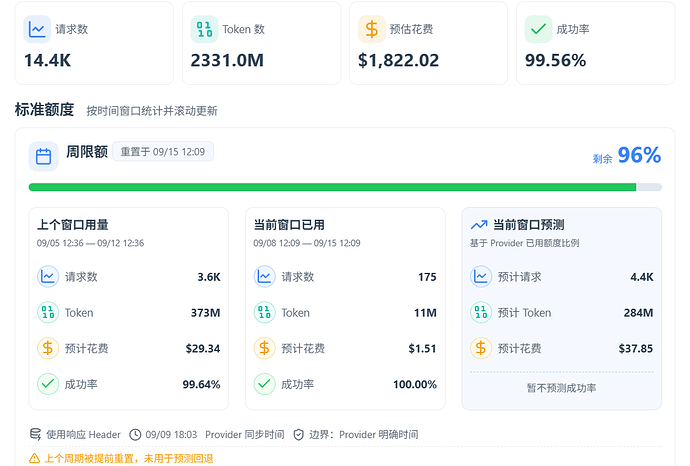This screenshot has width=690, height=466.
Task: Open the 上个窗口用量 card heading
Action: [x=73, y=225]
